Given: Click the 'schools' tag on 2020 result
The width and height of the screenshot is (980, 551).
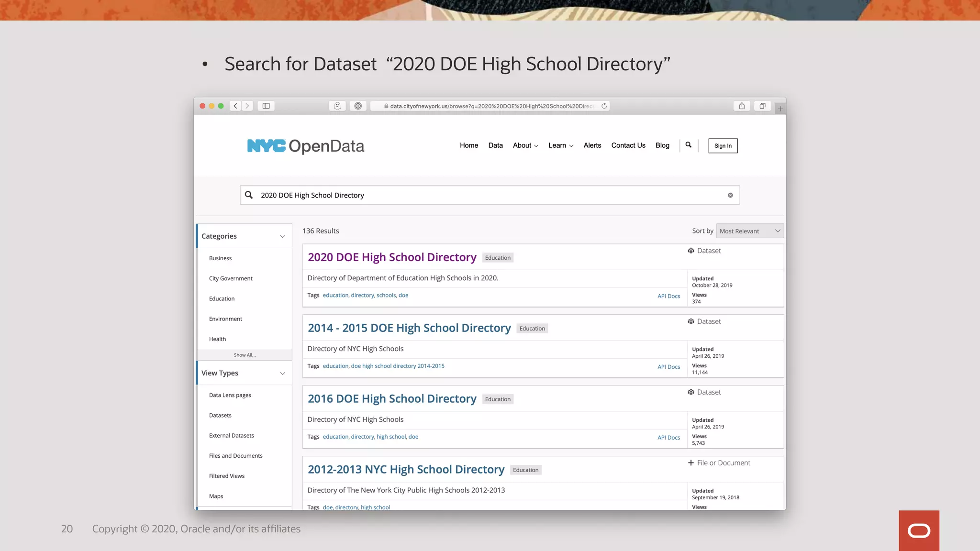Looking at the screenshot, I should pos(386,295).
